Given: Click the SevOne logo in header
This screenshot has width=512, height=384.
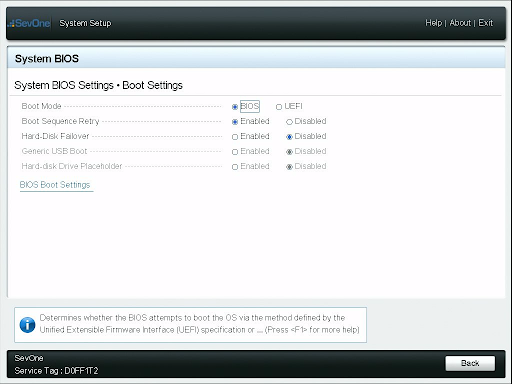Looking at the screenshot, I should coord(30,23).
